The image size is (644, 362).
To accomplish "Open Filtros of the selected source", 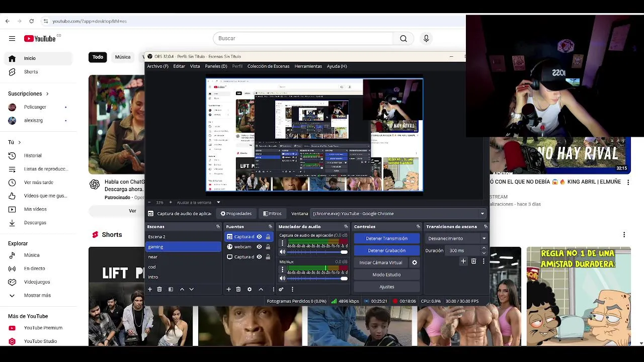I will [x=272, y=214].
